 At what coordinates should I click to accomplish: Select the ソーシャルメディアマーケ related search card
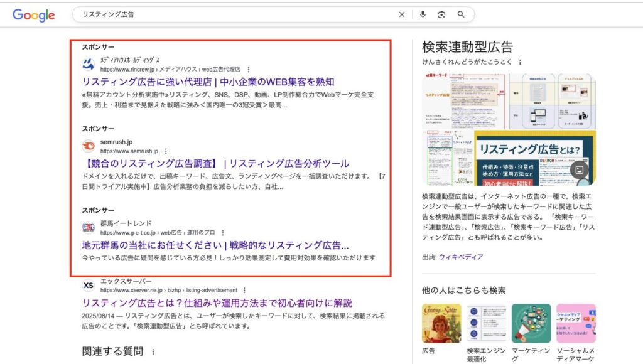[x=576, y=333]
